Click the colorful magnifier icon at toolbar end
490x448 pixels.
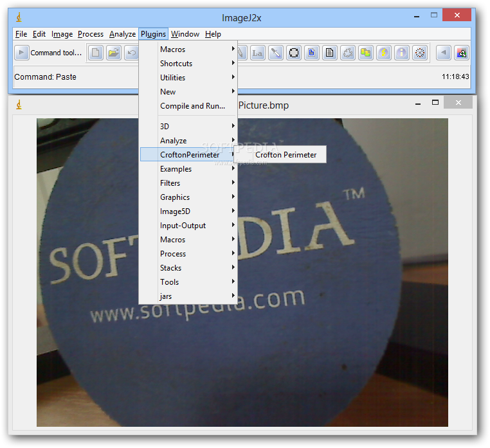pyautogui.click(x=462, y=53)
